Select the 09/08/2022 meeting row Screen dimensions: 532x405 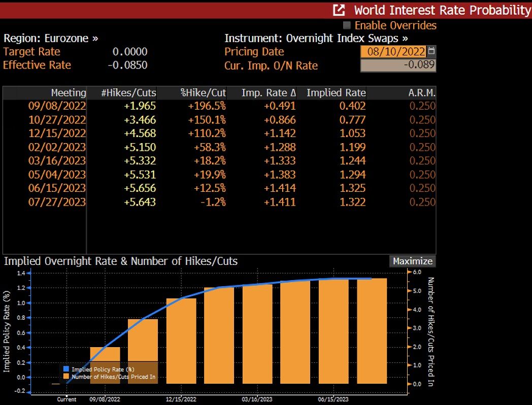click(x=57, y=106)
